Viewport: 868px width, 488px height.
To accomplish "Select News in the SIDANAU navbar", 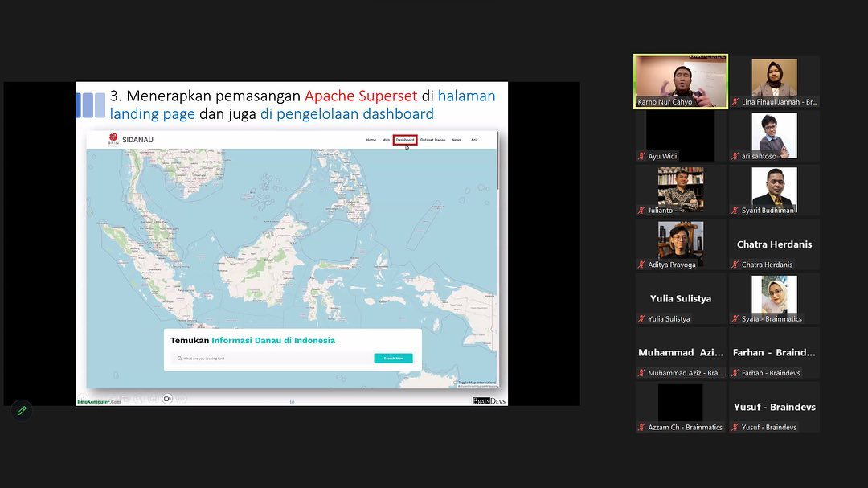I will (456, 140).
